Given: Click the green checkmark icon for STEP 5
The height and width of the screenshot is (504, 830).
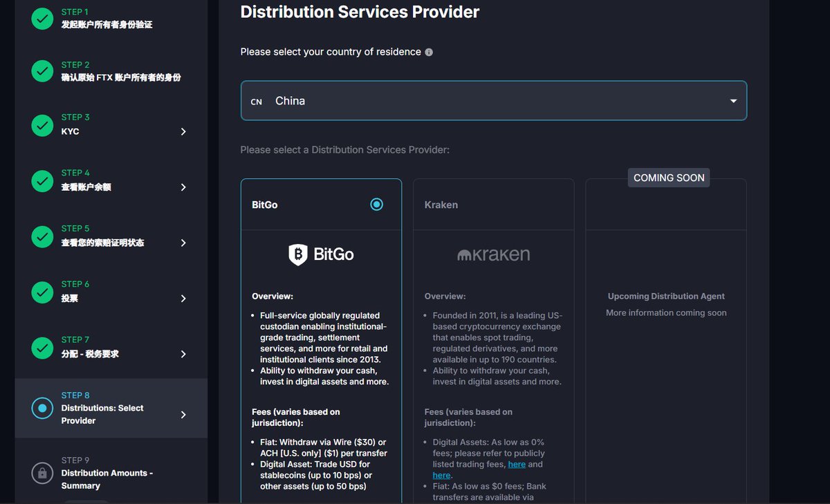Looking at the screenshot, I should pyautogui.click(x=42, y=236).
